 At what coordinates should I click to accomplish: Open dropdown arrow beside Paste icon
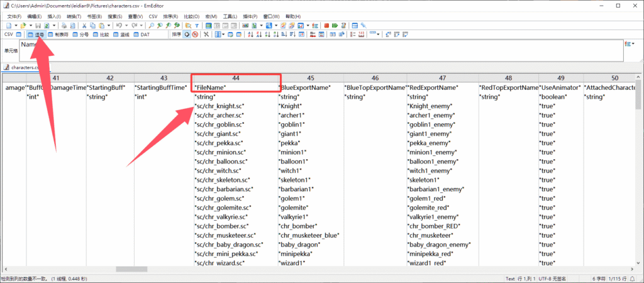109,25
